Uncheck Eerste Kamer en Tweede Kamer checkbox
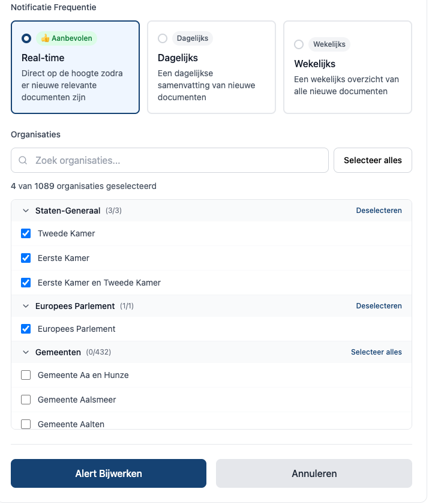This screenshot has width=435, height=504. pyautogui.click(x=26, y=283)
